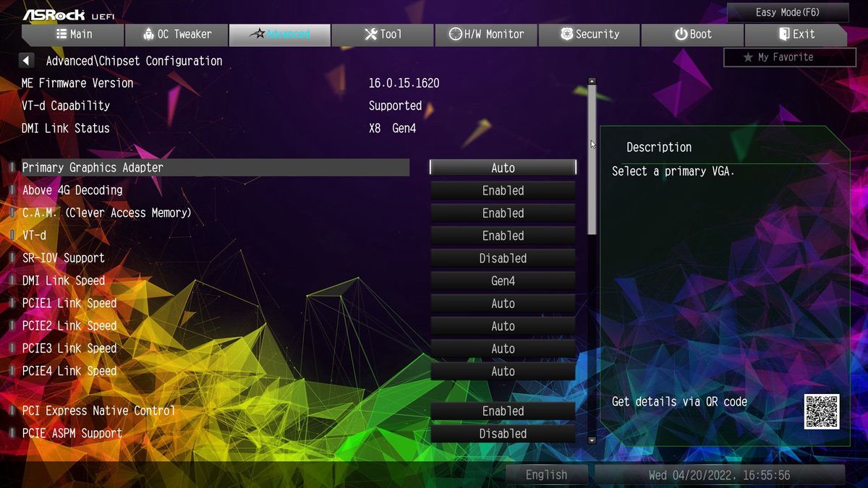Open DMI Link Speed Gen4 dropdown
The image size is (868, 488).
(x=503, y=281)
